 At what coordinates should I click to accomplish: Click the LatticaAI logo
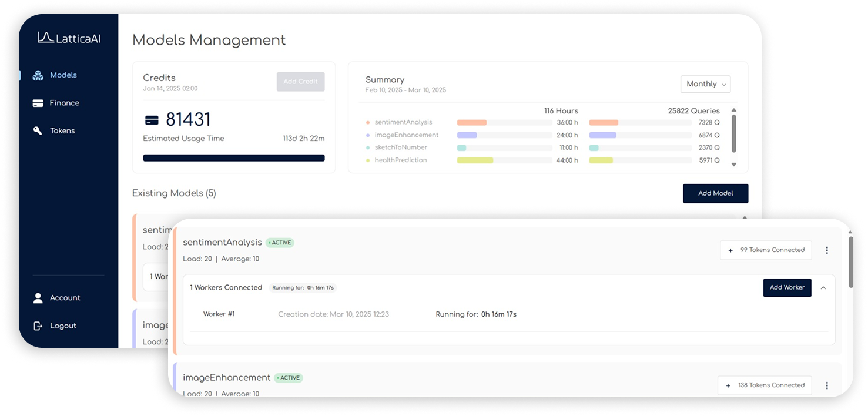pyautogui.click(x=69, y=38)
